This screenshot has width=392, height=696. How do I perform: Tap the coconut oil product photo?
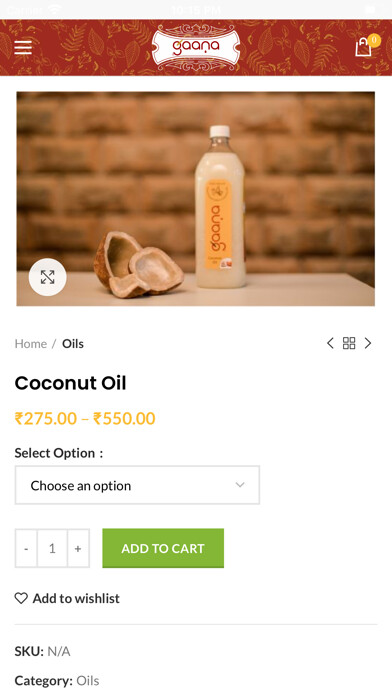pos(196,199)
